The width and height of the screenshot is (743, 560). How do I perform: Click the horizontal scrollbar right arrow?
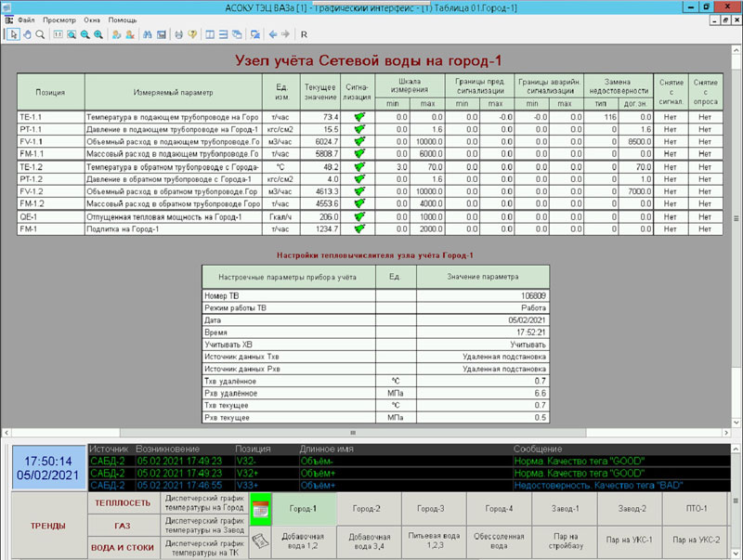726,433
